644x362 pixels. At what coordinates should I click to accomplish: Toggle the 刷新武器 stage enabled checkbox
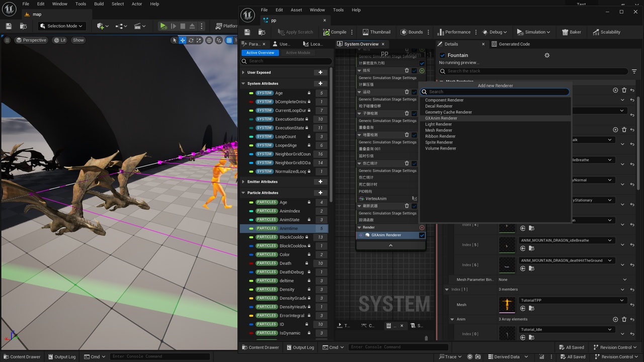[414, 206]
